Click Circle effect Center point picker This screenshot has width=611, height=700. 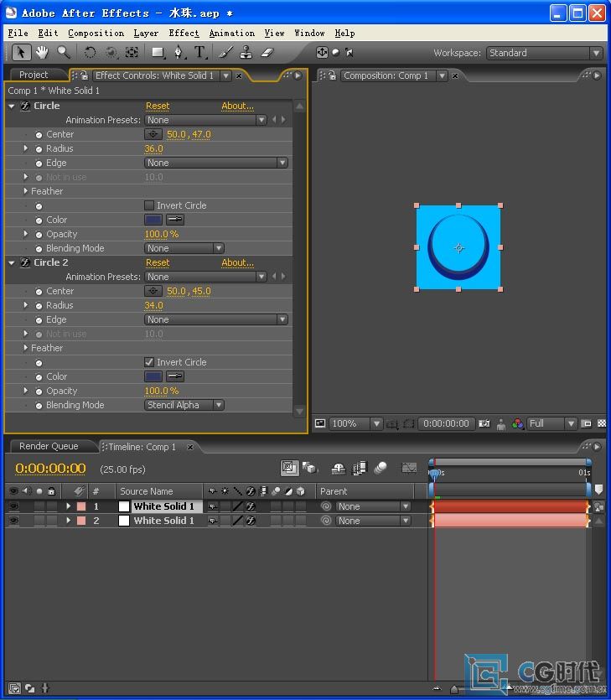click(x=153, y=134)
